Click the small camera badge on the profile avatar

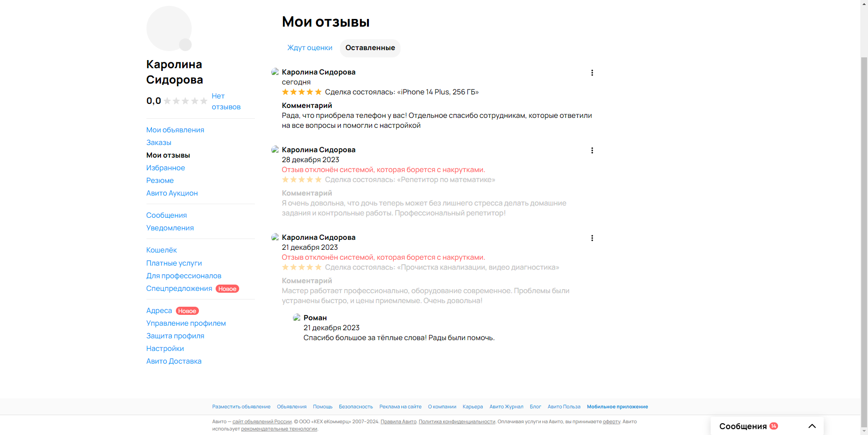coord(185,45)
